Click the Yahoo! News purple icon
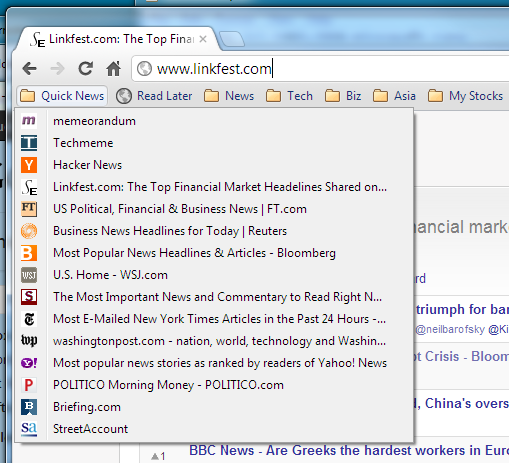 [x=29, y=363]
